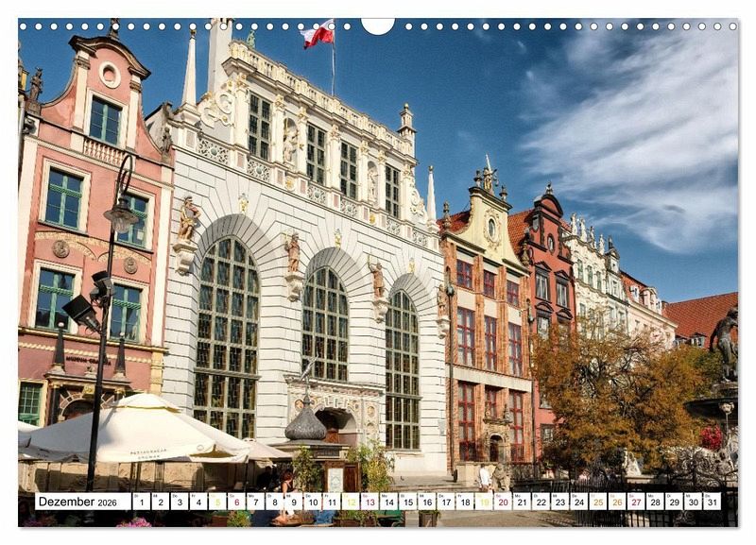Pick day 8 in the date row
Image resolution: width=756 pixels, height=545 pixels.
[275, 502]
